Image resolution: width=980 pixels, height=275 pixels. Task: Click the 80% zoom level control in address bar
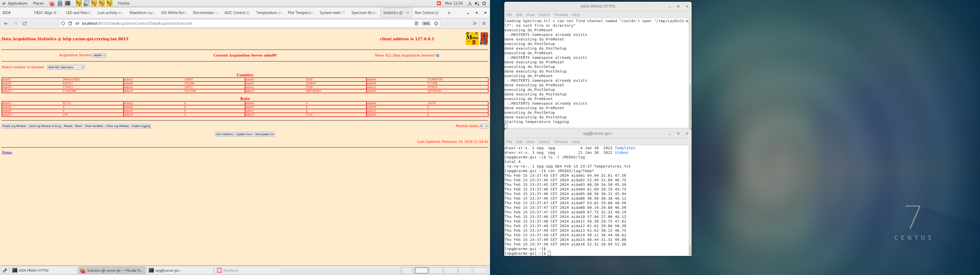pyautogui.click(x=426, y=23)
